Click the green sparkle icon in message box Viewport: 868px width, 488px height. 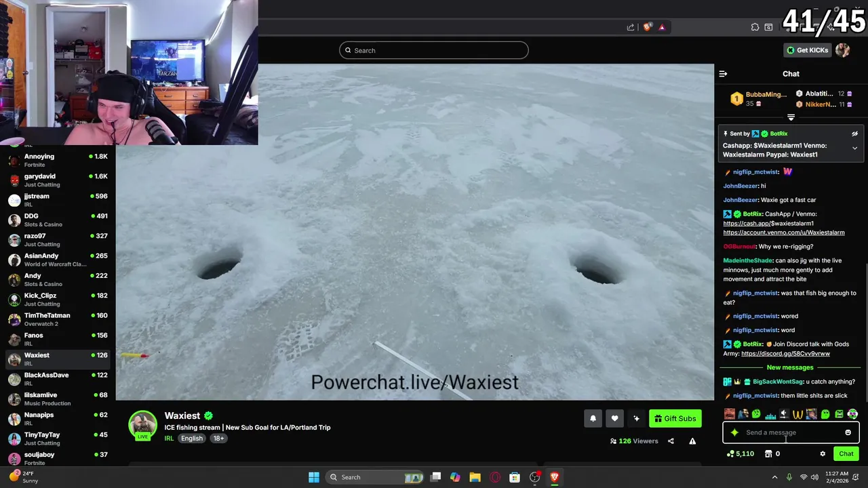[x=734, y=432]
